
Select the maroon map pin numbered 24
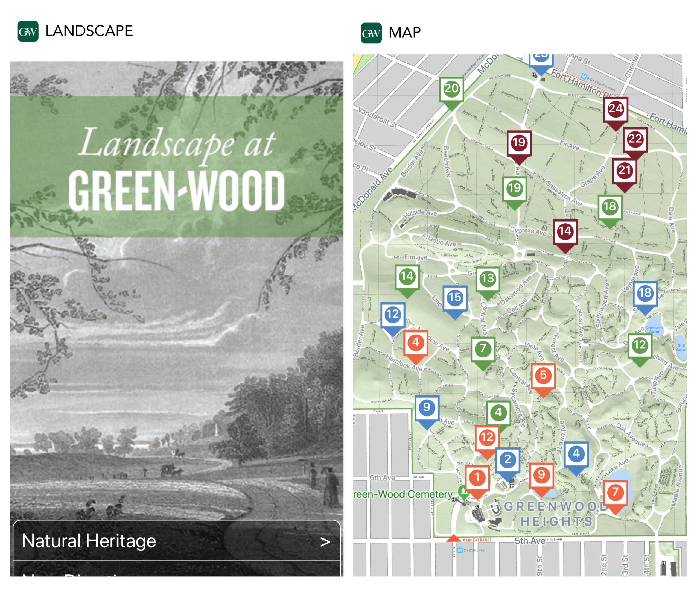pyautogui.click(x=615, y=109)
